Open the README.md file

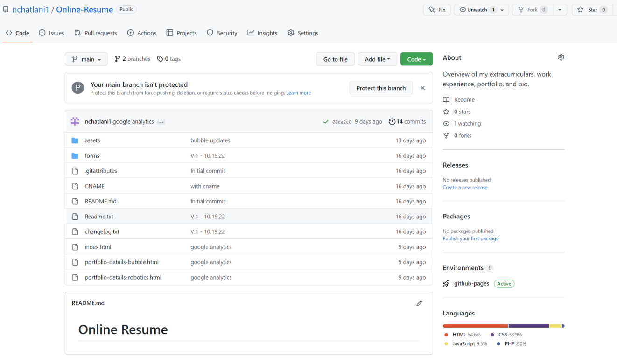[100, 201]
